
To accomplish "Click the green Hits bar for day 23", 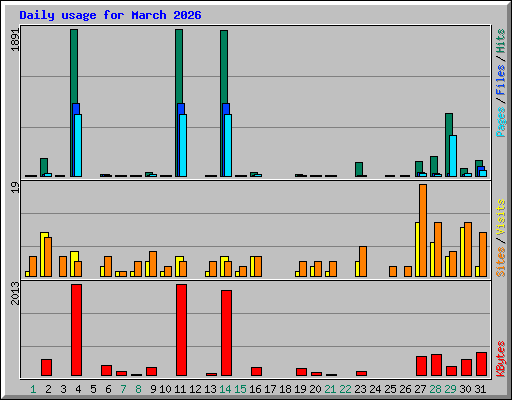I will [359, 169].
